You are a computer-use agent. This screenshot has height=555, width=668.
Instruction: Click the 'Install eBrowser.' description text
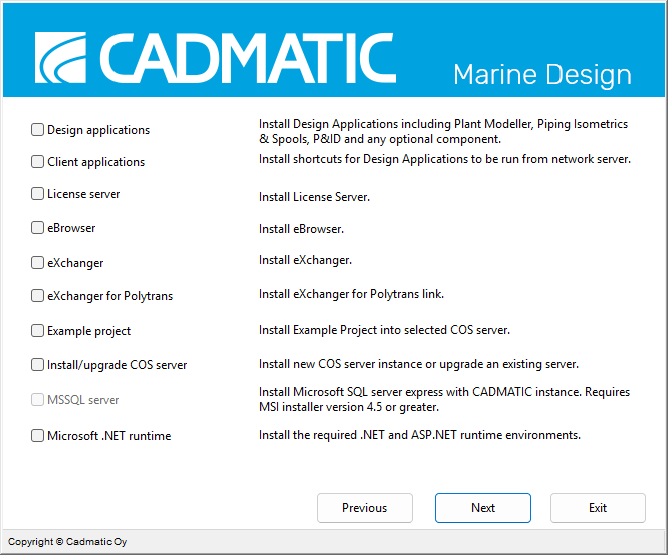[x=301, y=229]
